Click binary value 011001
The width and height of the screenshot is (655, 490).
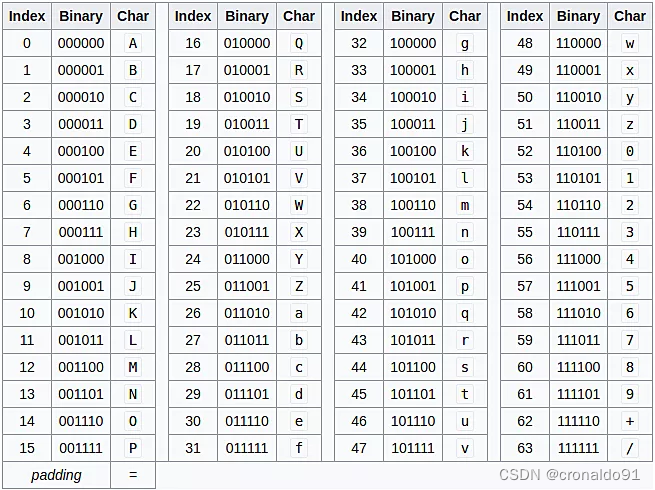click(x=247, y=286)
